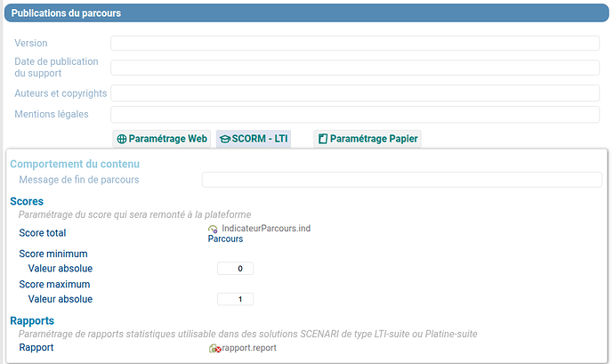This screenshot has height=364, width=614.
Task: Select the Paramétrage Papier tab
Action: tap(373, 139)
